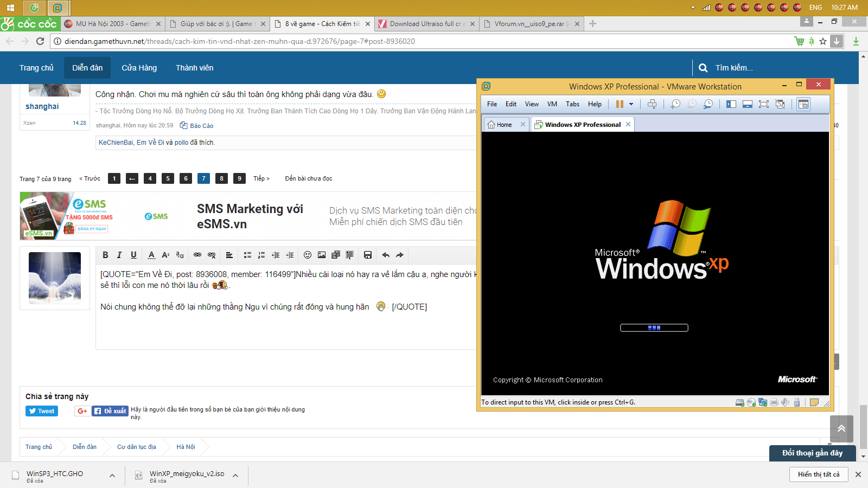This screenshot has height=488, width=868.
Task: Click the Tweet share button
Action: point(42,411)
